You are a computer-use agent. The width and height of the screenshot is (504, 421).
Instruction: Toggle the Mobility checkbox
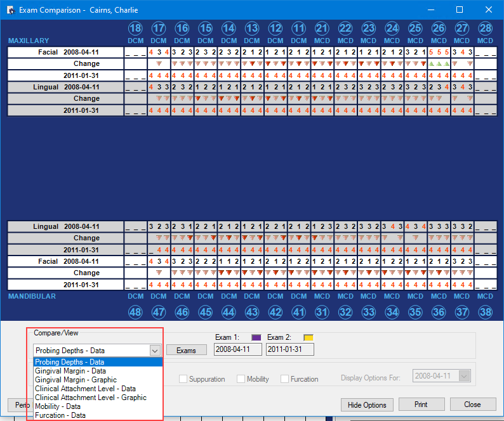241,379
